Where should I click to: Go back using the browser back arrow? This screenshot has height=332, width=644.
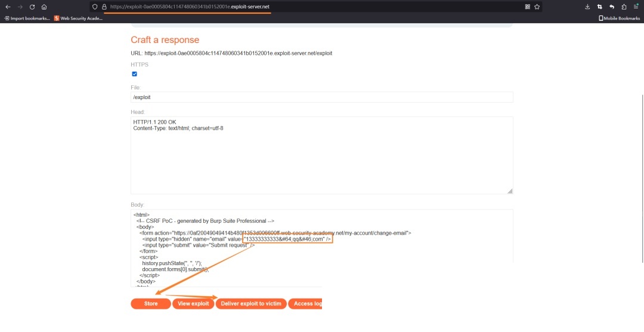[8, 7]
